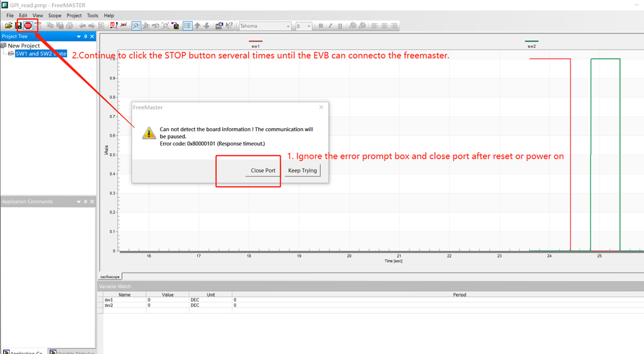
Task: Click the align right toolbar icon
Action: pyautogui.click(x=394, y=25)
